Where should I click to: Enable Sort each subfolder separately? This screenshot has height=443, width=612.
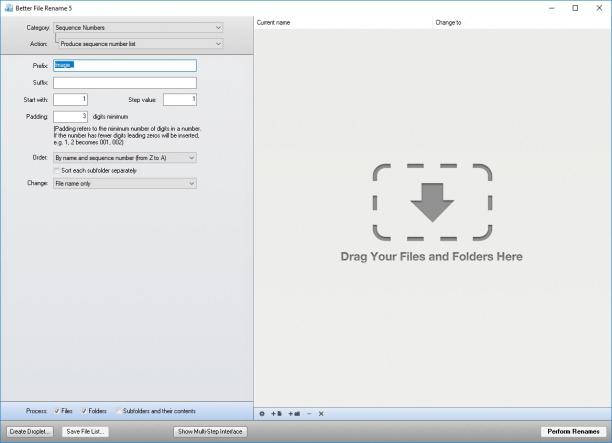click(57, 171)
